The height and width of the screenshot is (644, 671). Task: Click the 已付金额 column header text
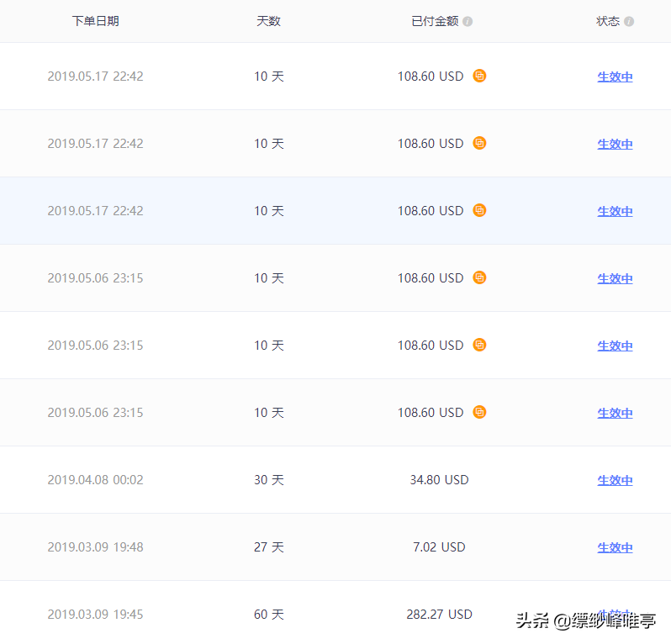click(435, 21)
